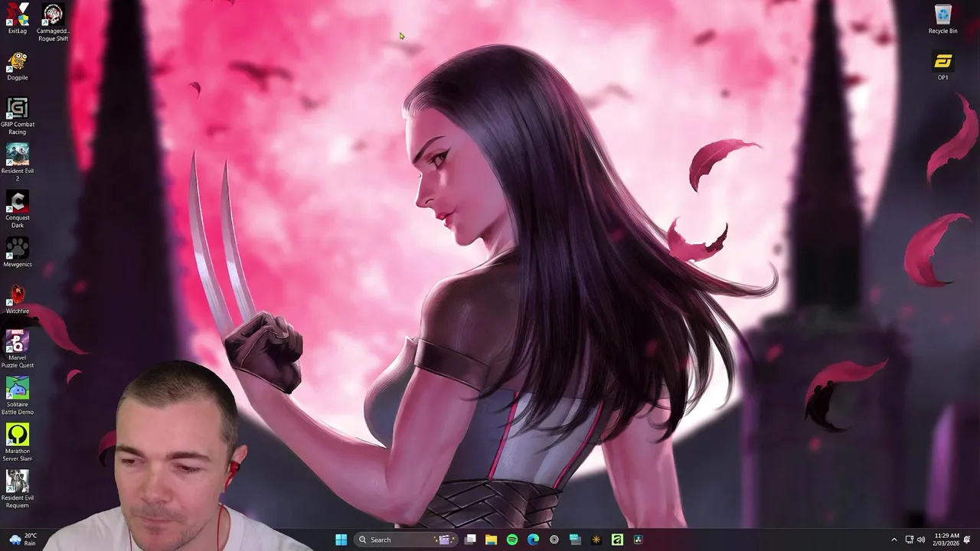The height and width of the screenshot is (551, 980).
Task: Show hidden system tray icons
Action: point(893,540)
